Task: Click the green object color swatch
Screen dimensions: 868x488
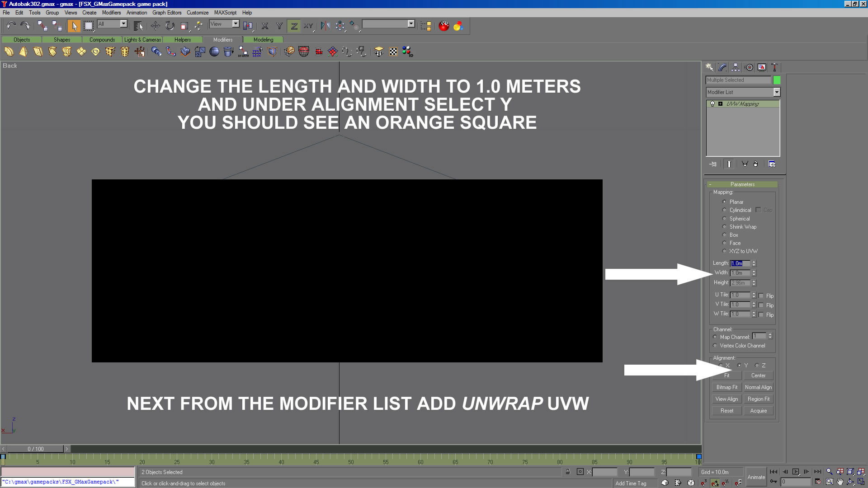Action: pyautogui.click(x=777, y=80)
